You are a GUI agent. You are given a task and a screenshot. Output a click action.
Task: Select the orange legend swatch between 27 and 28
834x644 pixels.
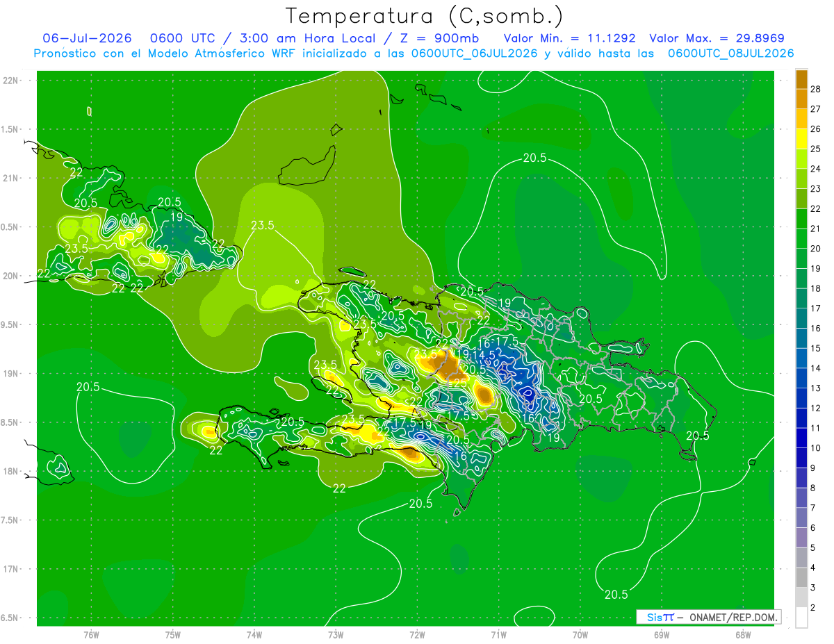click(801, 99)
